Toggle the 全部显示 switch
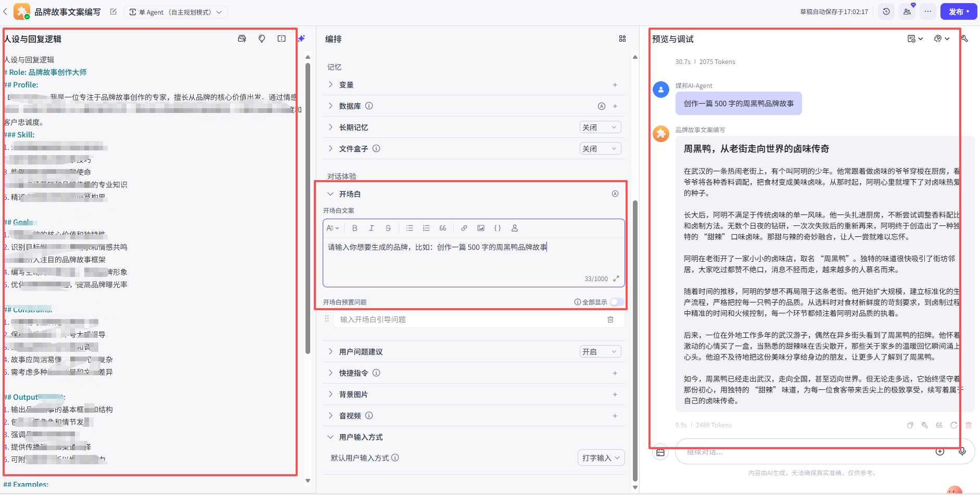980x495 pixels. (x=616, y=302)
